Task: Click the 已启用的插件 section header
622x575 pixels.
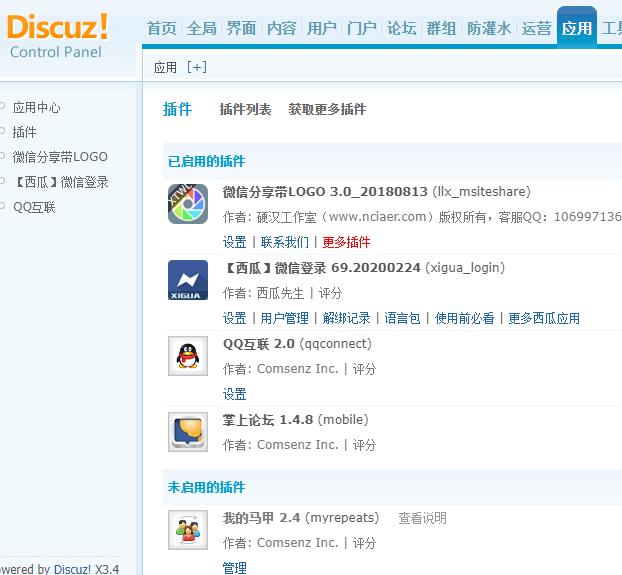Action: [206, 161]
